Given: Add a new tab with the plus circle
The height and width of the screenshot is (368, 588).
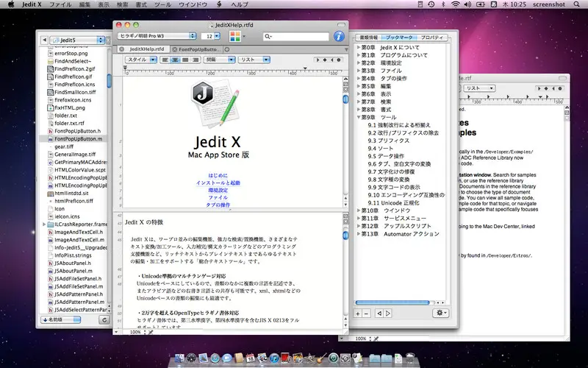Looking at the screenshot, I should [x=227, y=49].
